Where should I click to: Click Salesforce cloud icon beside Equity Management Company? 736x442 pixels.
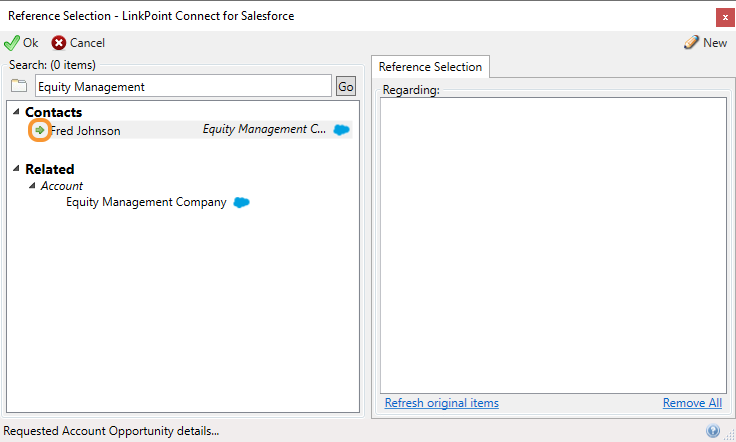click(x=241, y=202)
